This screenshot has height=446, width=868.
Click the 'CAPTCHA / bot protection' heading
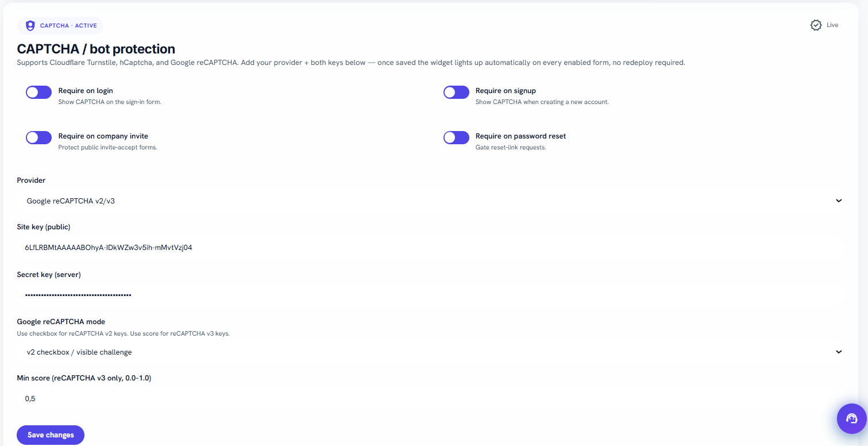coord(96,49)
